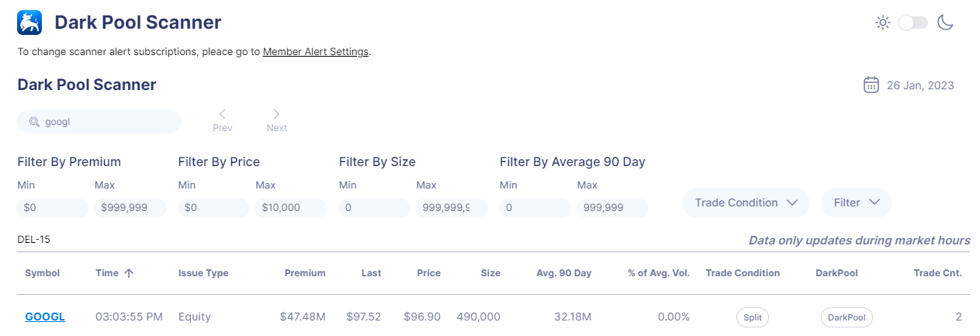Screen dimensions: 980x336
Task: Go to next page arrow
Action: (276, 114)
